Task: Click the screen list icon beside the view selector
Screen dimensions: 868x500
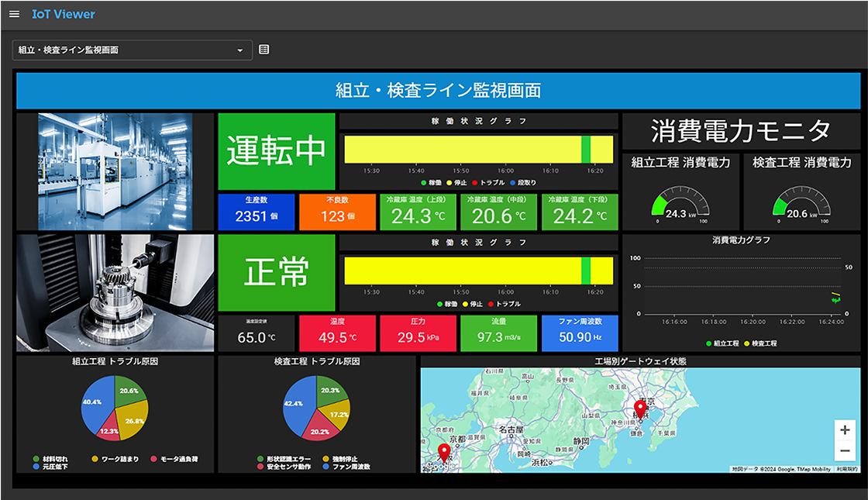Action: (x=264, y=49)
